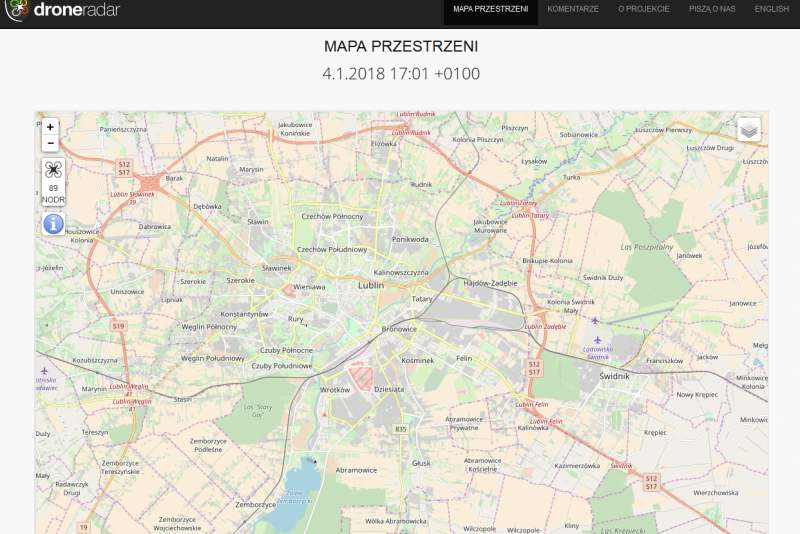The width and height of the screenshot is (800, 534).
Task: Switch the site language to ENGLISH
Action: (x=771, y=9)
